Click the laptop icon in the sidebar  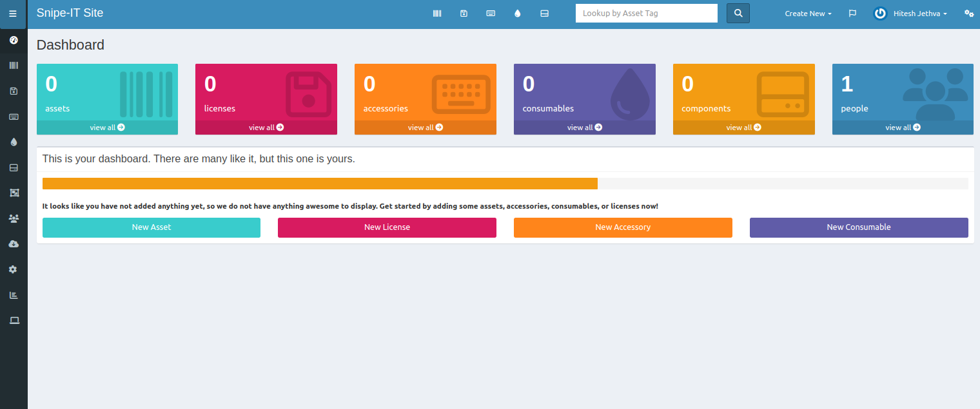pyautogui.click(x=14, y=320)
